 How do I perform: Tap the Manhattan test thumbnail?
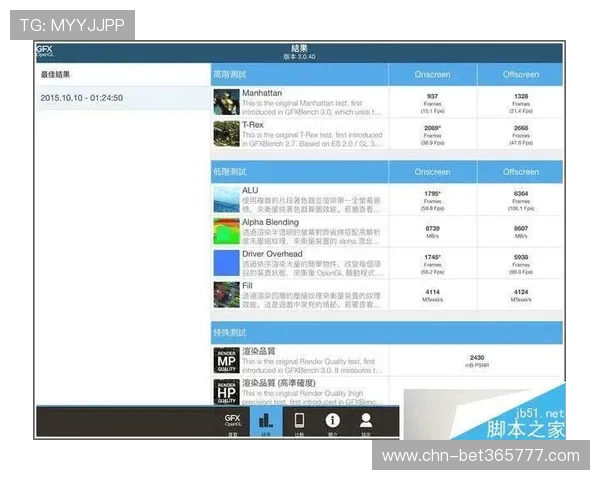226,102
